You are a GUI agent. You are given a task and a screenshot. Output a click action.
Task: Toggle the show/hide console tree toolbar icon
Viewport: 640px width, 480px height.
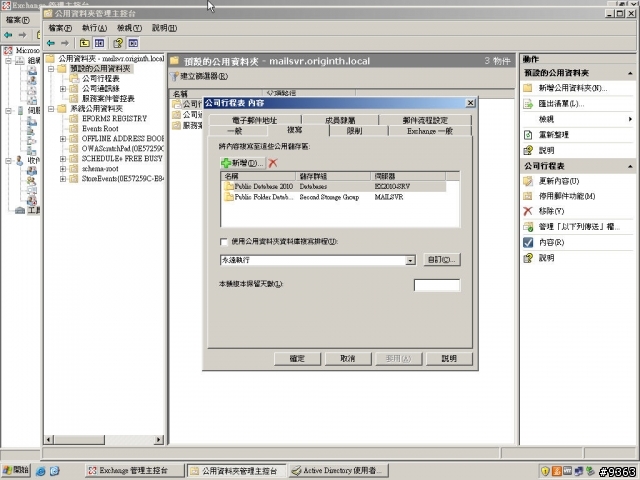coord(99,43)
